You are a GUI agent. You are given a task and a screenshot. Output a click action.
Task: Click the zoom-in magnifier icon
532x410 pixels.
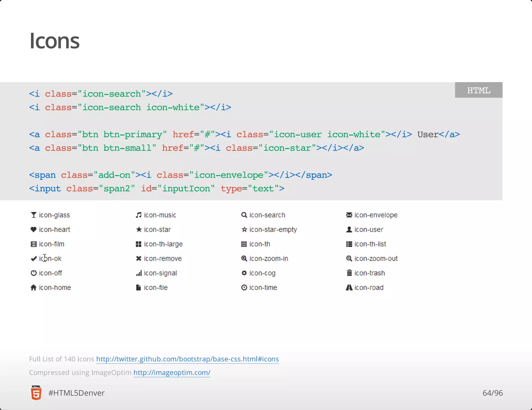point(244,258)
